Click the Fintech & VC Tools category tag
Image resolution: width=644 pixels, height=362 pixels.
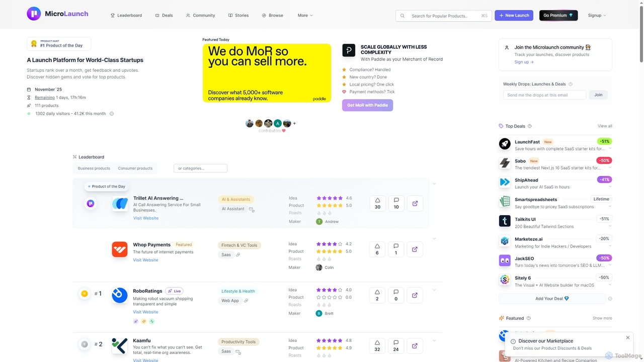pyautogui.click(x=239, y=245)
